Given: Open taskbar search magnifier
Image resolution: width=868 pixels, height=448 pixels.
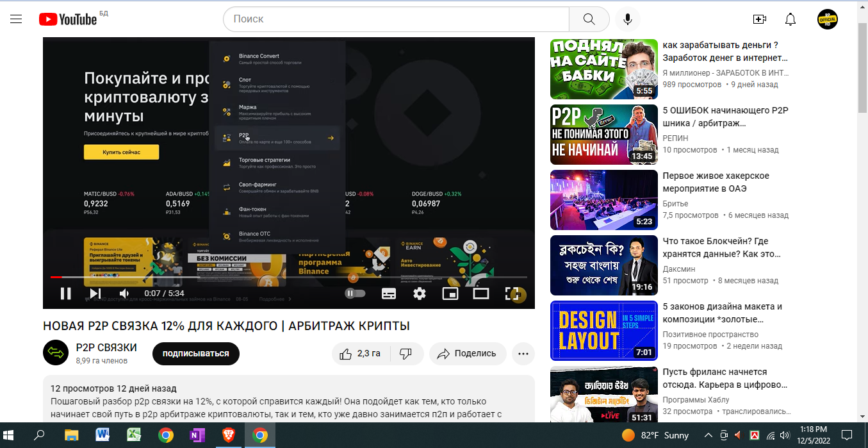Looking at the screenshot, I should pos(40,435).
